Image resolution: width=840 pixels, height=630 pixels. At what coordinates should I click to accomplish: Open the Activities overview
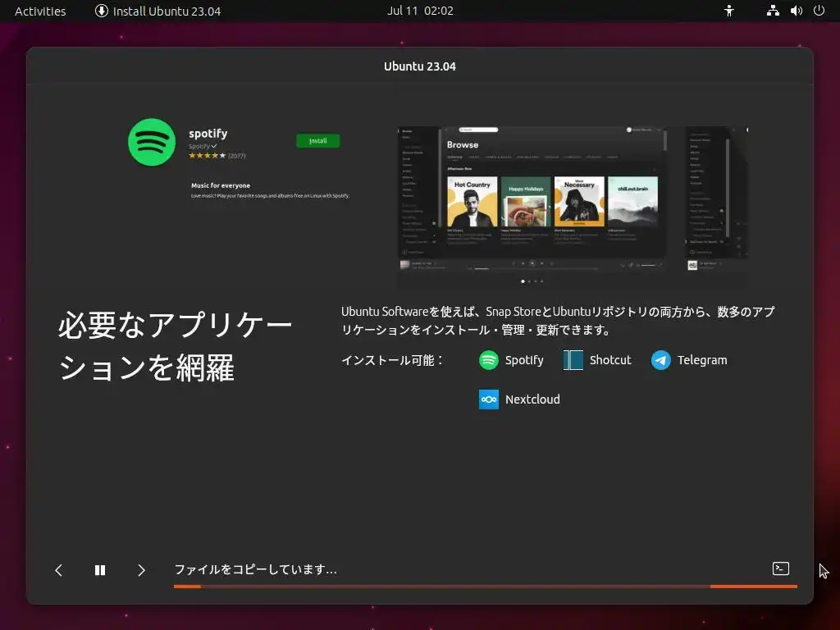coord(40,11)
